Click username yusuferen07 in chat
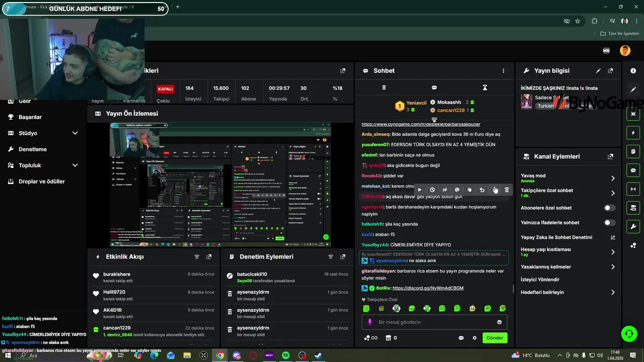This screenshot has height=362, width=644. pos(375,144)
